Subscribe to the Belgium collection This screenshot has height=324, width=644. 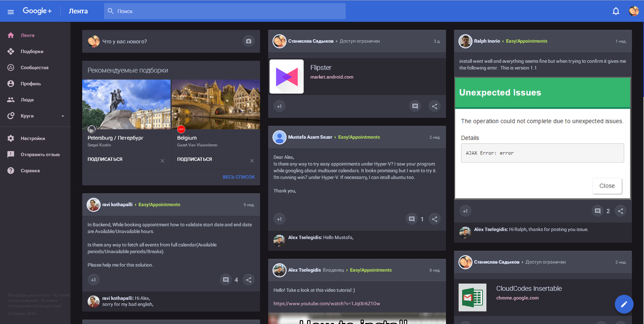click(x=195, y=159)
